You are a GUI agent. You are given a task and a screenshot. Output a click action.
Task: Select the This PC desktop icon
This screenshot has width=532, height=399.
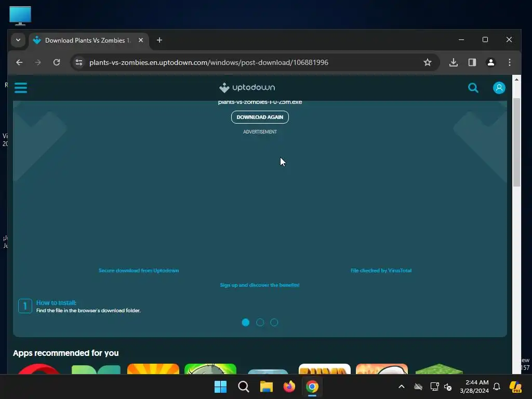20,16
